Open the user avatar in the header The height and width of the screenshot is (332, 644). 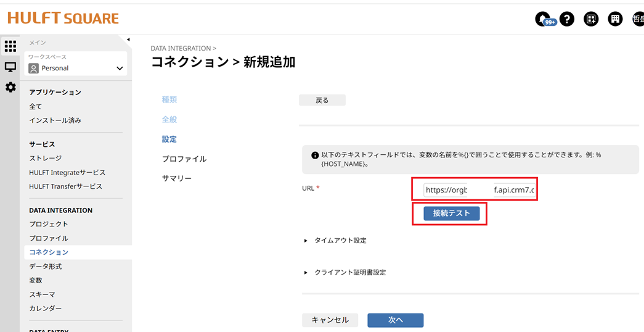click(638, 19)
